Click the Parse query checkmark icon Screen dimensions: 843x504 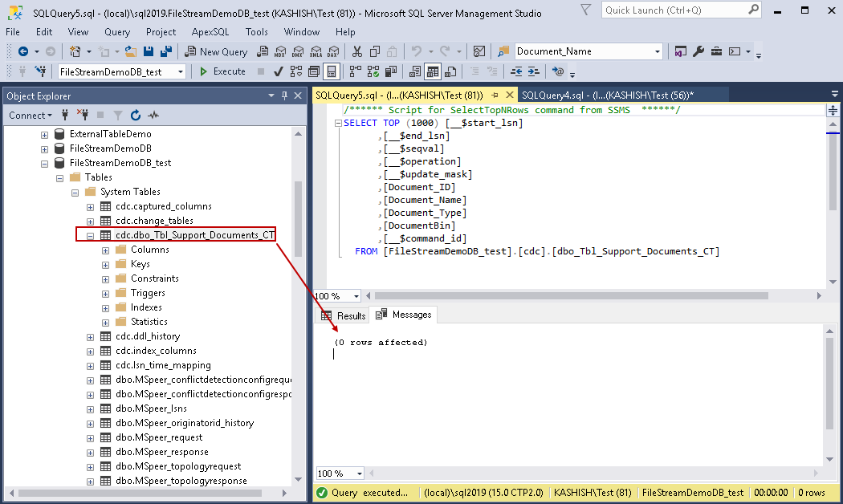[278, 71]
